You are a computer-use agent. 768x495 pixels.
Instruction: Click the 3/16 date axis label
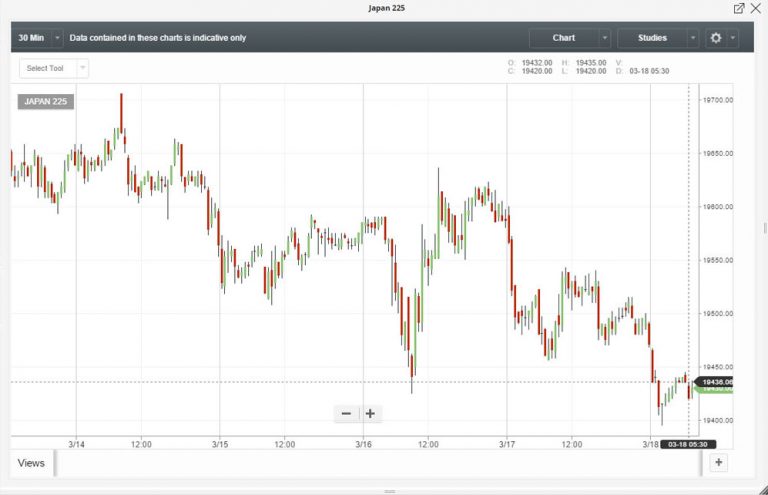(363, 445)
